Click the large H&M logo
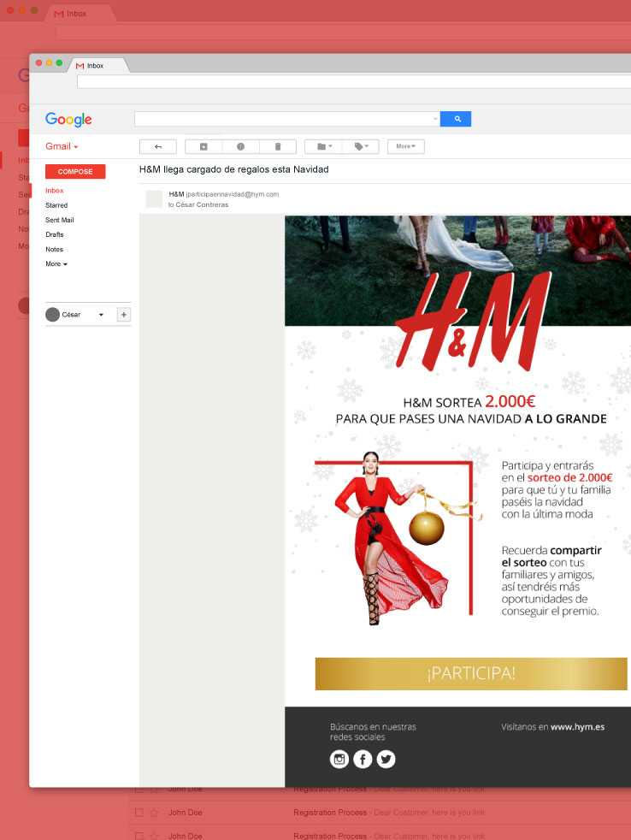The width and height of the screenshot is (631, 840). click(474, 322)
